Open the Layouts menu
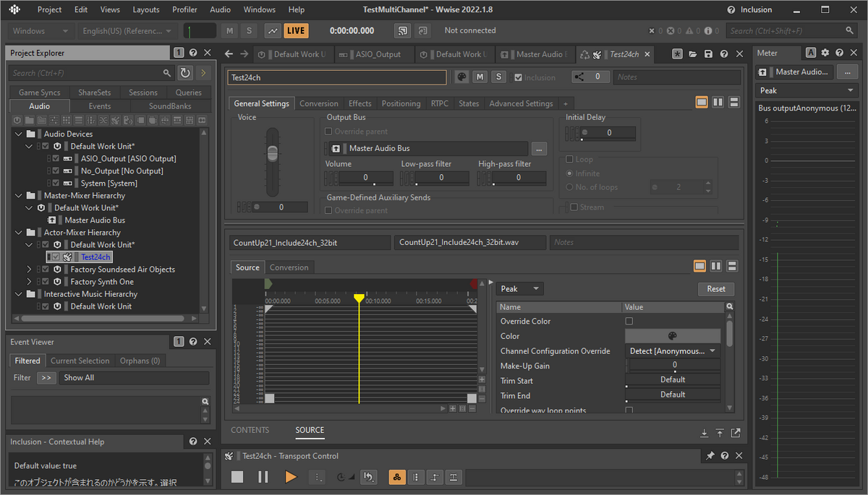 click(146, 10)
